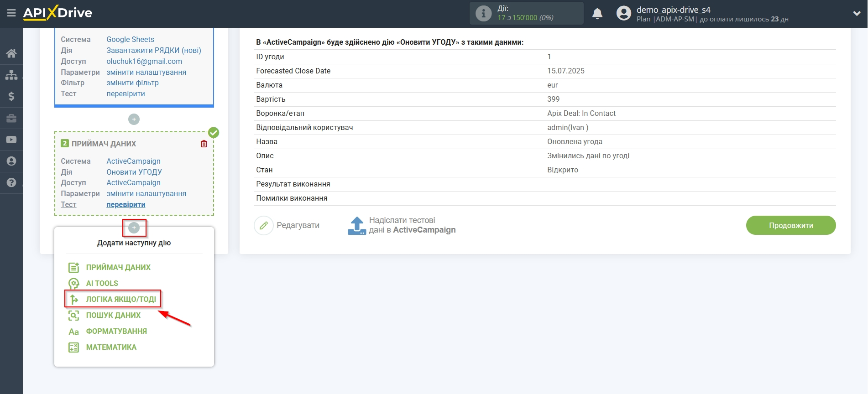Click the plus circle below the receiver block
The width and height of the screenshot is (868, 394).
pos(134,228)
